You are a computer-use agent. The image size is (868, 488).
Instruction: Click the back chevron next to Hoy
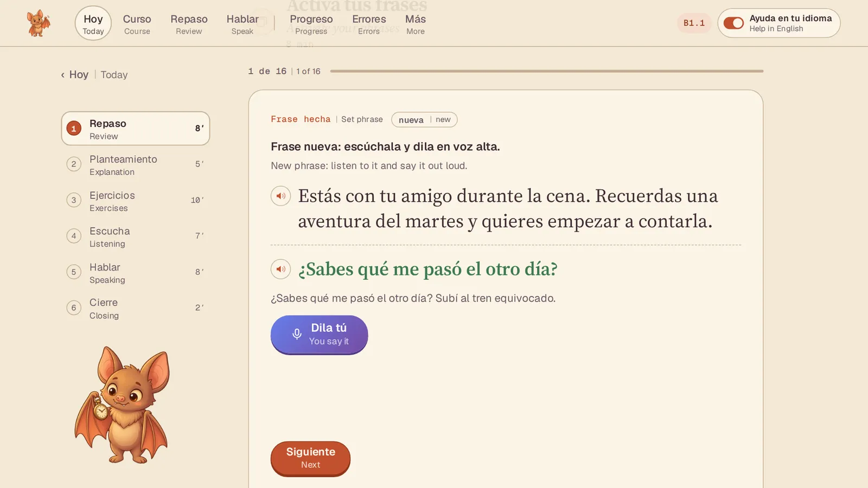tap(63, 75)
